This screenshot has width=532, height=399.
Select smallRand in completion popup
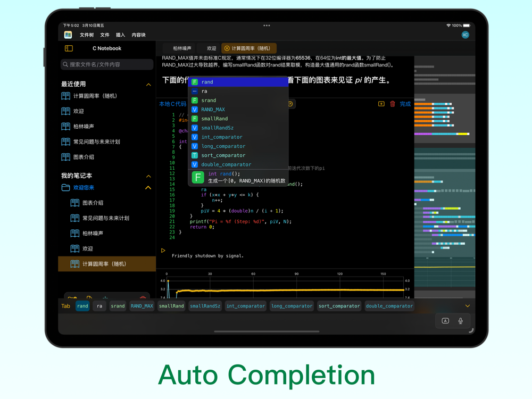click(x=238, y=119)
